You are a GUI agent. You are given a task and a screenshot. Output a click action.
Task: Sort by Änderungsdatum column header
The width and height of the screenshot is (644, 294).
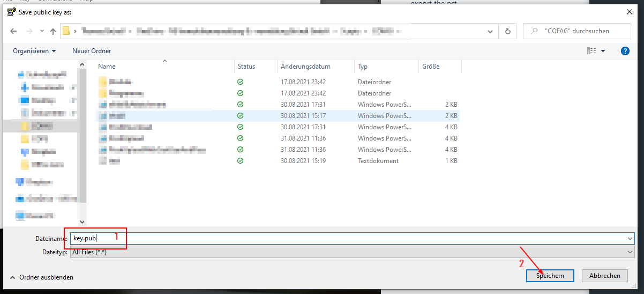[316, 67]
